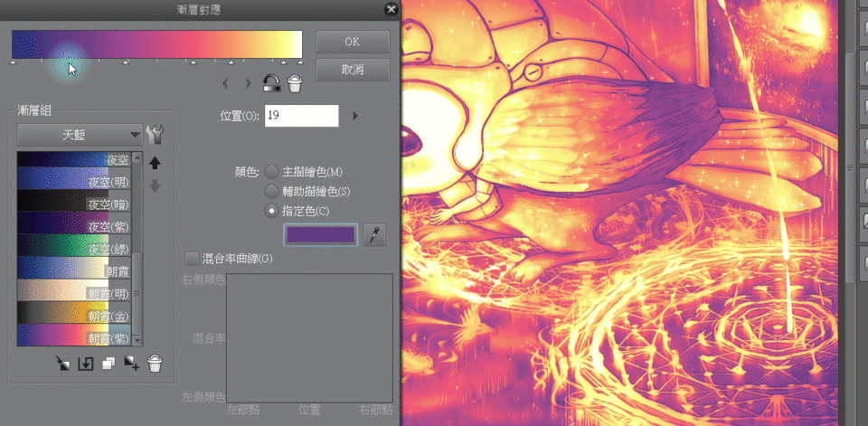This screenshot has height=426, width=868.
Task: Click the preset list scroll-up arrow
Action: (137, 156)
